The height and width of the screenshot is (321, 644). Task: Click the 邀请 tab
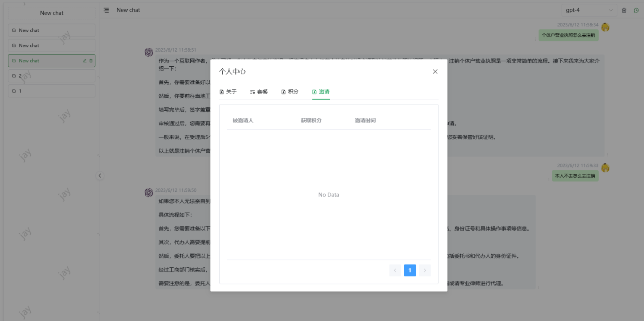[321, 91]
